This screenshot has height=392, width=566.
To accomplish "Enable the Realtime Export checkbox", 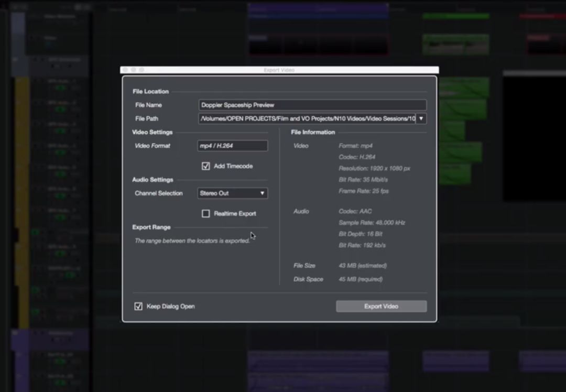I will tap(206, 214).
